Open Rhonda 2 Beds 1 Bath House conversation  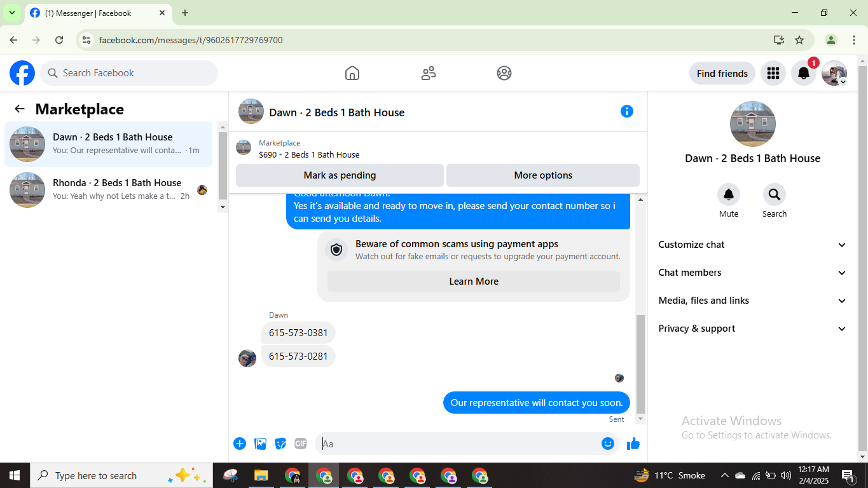pos(109,190)
